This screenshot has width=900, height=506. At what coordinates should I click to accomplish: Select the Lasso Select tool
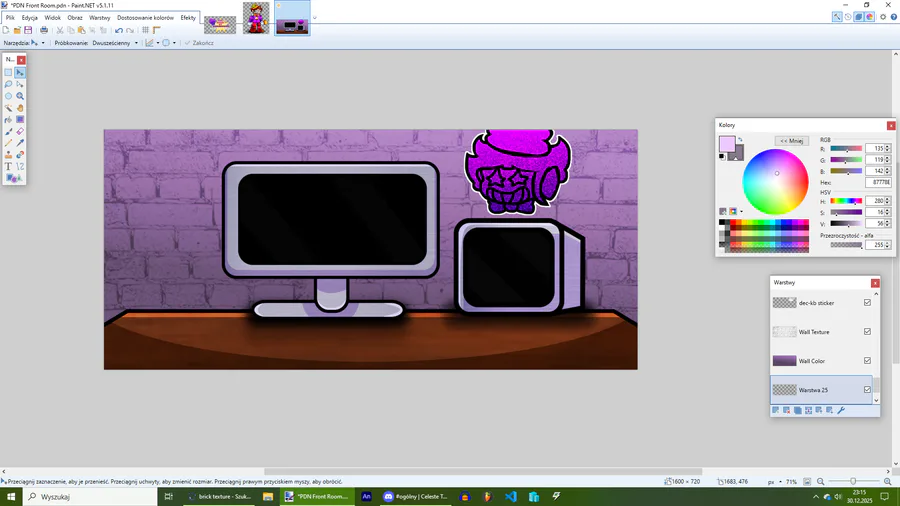8,84
